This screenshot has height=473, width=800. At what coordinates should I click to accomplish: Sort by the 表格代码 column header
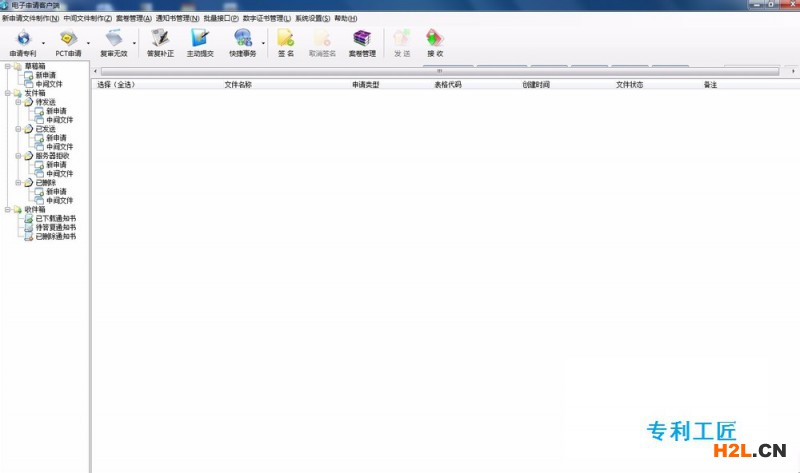click(x=448, y=85)
